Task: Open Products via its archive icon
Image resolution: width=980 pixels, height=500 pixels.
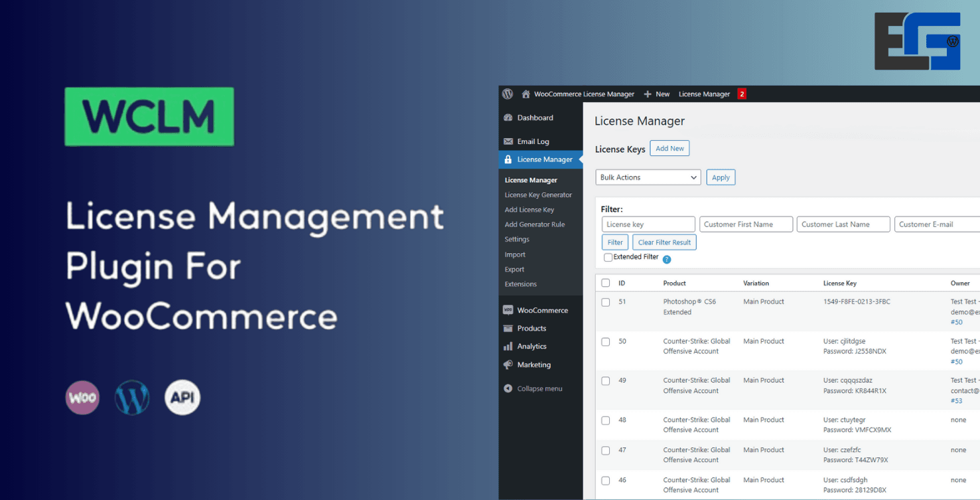Action: point(508,328)
